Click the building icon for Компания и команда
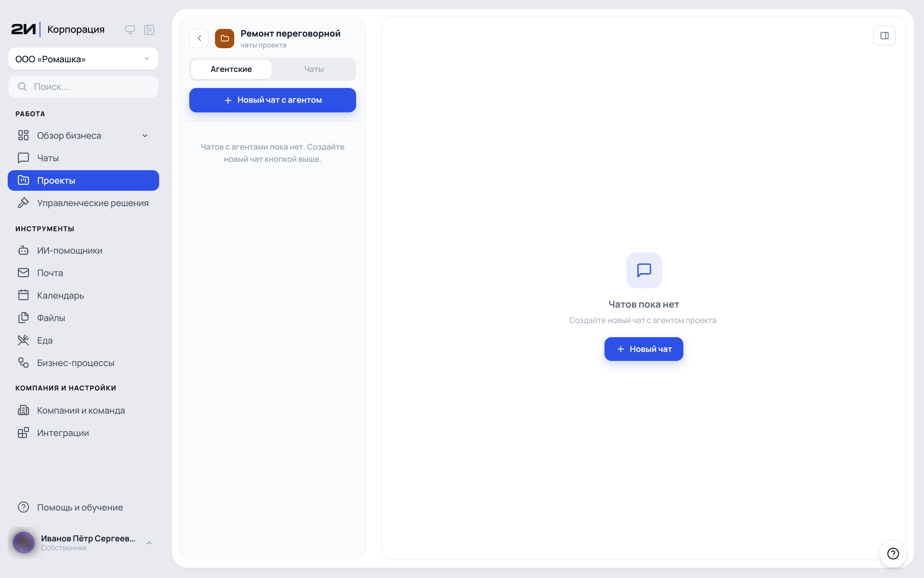Screen dimensions: 924x578 23,410
